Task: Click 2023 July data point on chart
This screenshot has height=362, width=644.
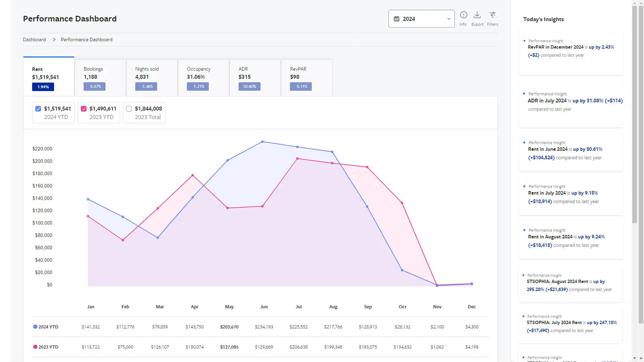Action: (x=297, y=159)
